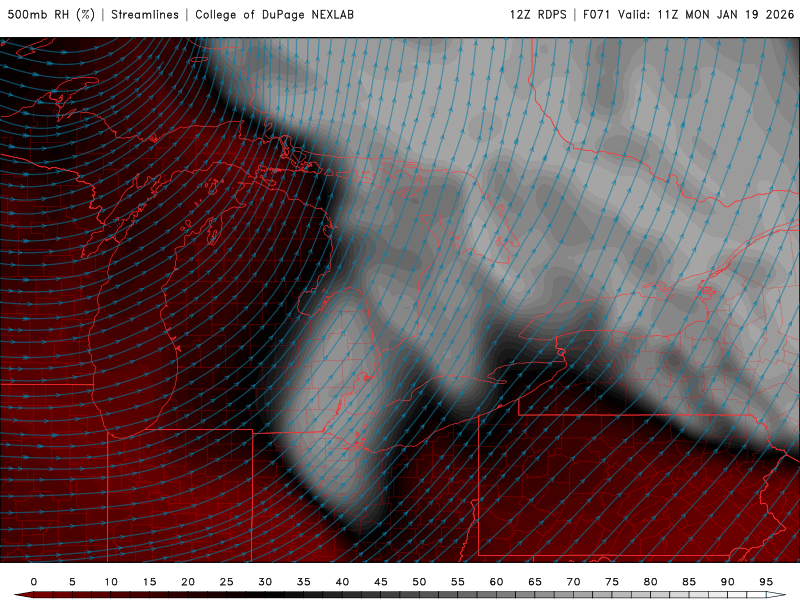This screenshot has width=800, height=600.
Task: Click the colorbar label '20'
Action: click(x=188, y=582)
